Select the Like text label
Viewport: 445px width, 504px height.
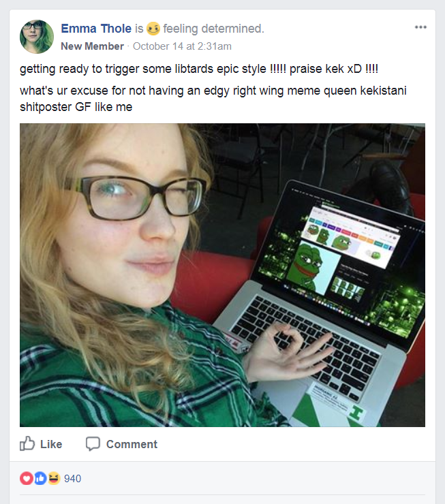tap(51, 444)
